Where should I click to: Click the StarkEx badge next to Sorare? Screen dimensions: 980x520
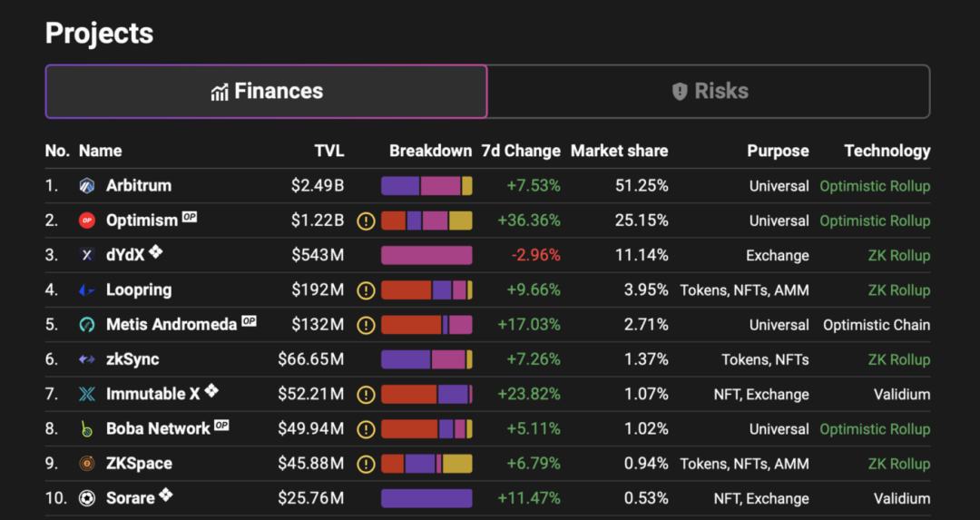(166, 495)
